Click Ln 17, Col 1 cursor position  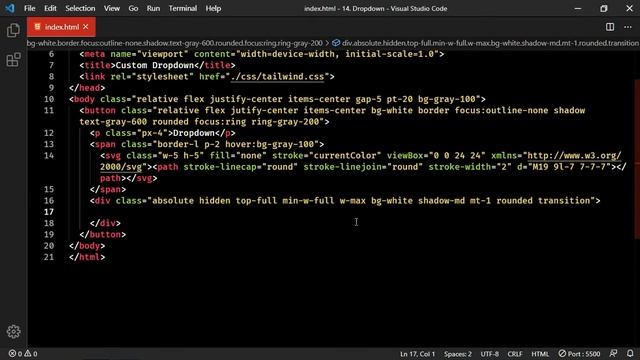point(418,354)
